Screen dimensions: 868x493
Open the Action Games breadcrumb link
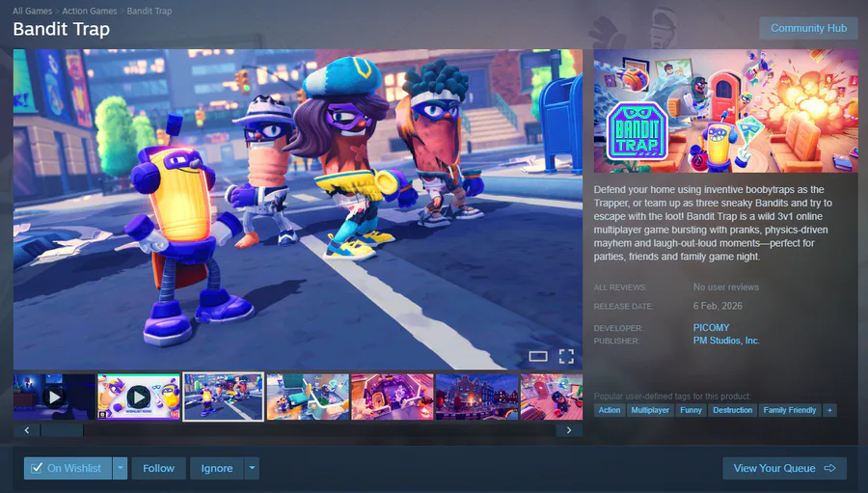coord(89,11)
